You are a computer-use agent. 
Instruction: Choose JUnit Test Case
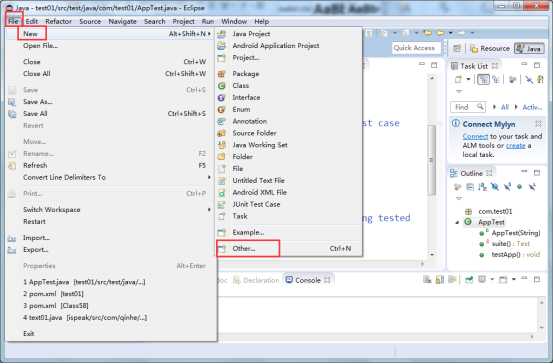tap(289, 204)
